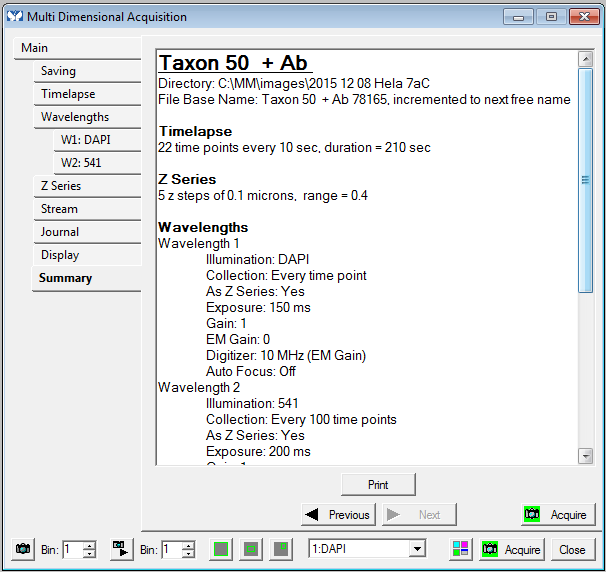Select the W1: DAPI tab
Image resolution: width=606 pixels, height=572 pixels.
[x=97, y=140]
